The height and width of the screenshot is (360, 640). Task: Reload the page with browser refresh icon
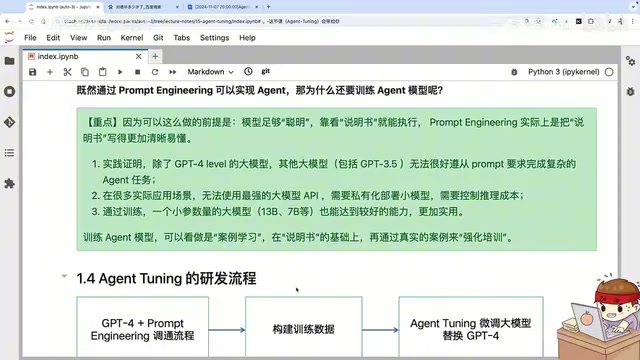(x=31, y=21)
